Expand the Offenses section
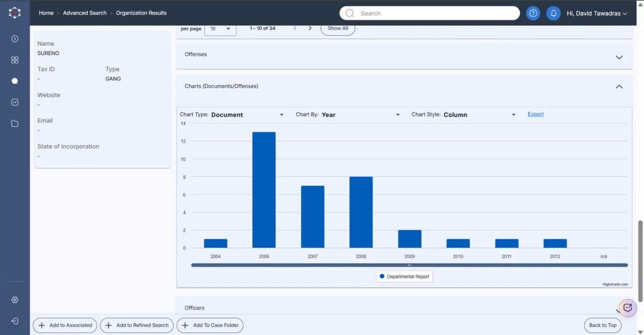 [404, 55]
